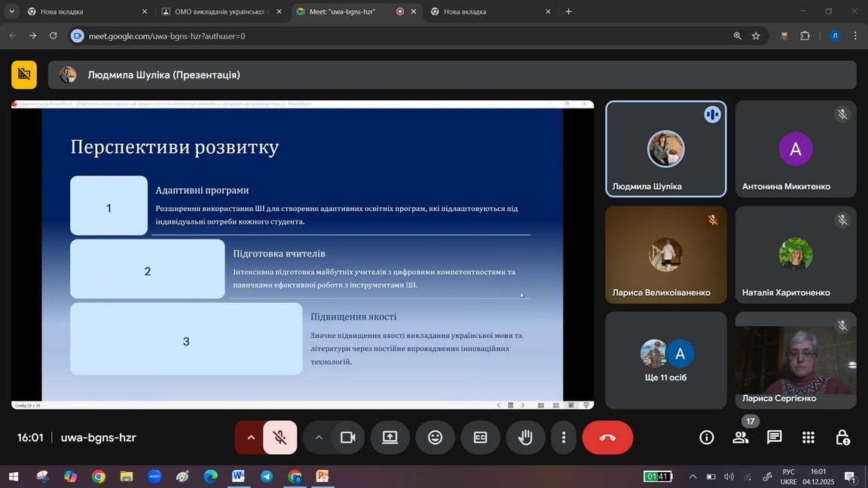Open Telegram from the Windows taskbar
The height and width of the screenshot is (488, 868).
[x=267, y=477]
